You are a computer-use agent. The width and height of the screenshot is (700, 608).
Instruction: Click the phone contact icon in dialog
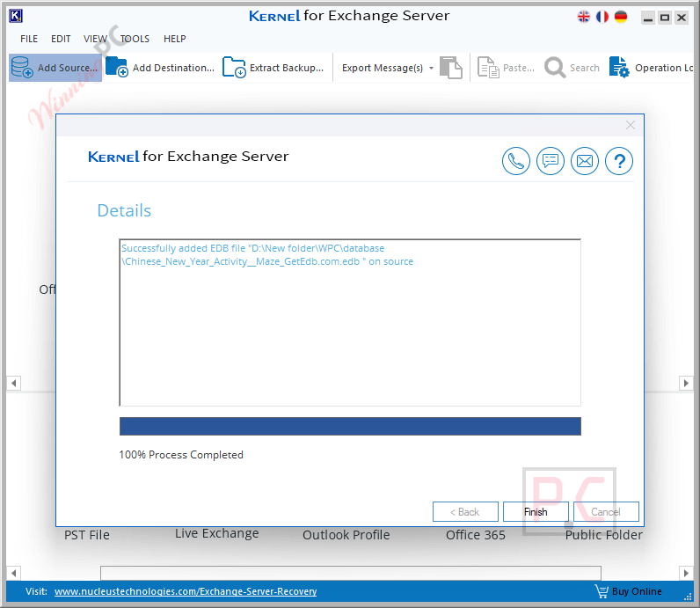[x=516, y=161]
